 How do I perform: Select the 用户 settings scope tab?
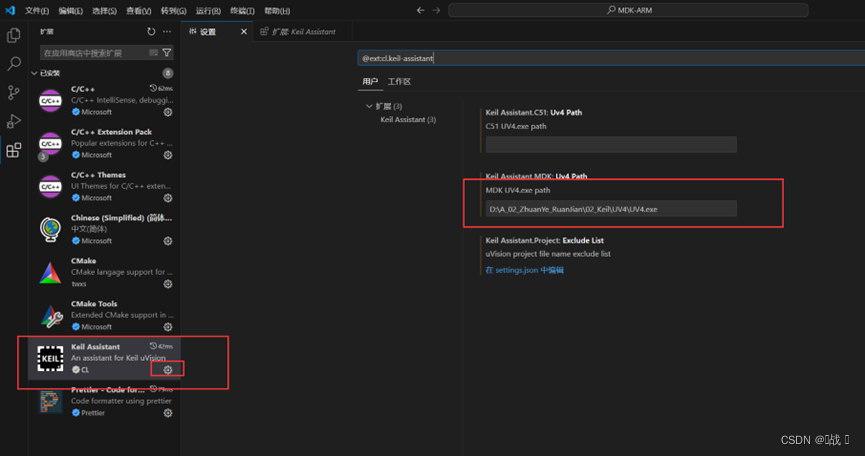(x=370, y=82)
